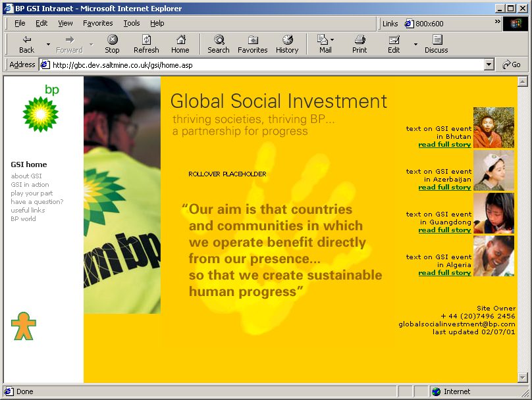Image resolution: width=532 pixels, height=400 pixels.
Task: Go to Home using house icon
Action: pyautogui.click(x=180, y=40)
